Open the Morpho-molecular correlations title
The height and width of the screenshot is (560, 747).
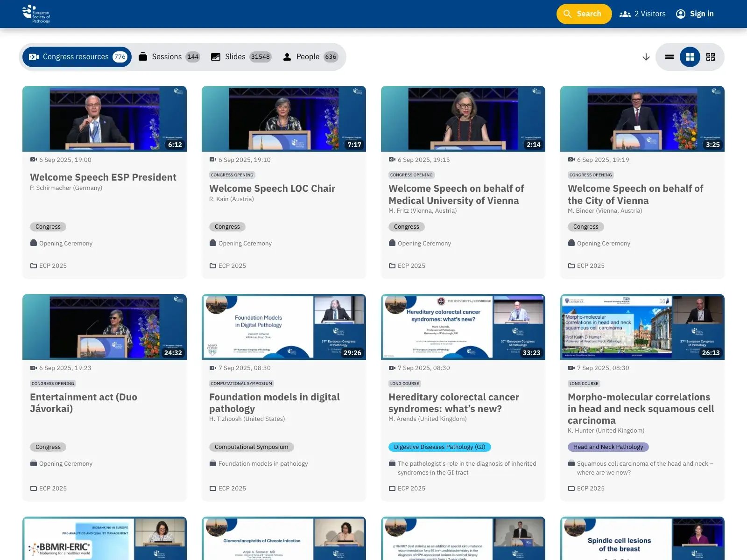641,409
